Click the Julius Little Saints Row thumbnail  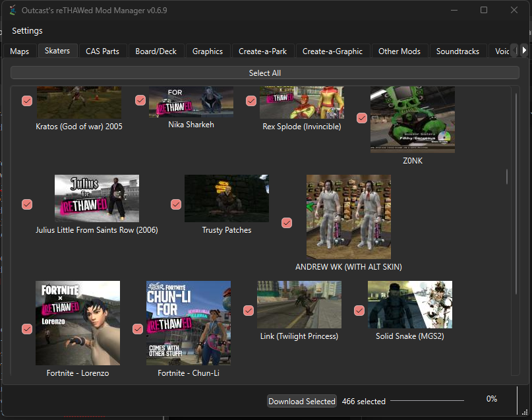(97, 198)
